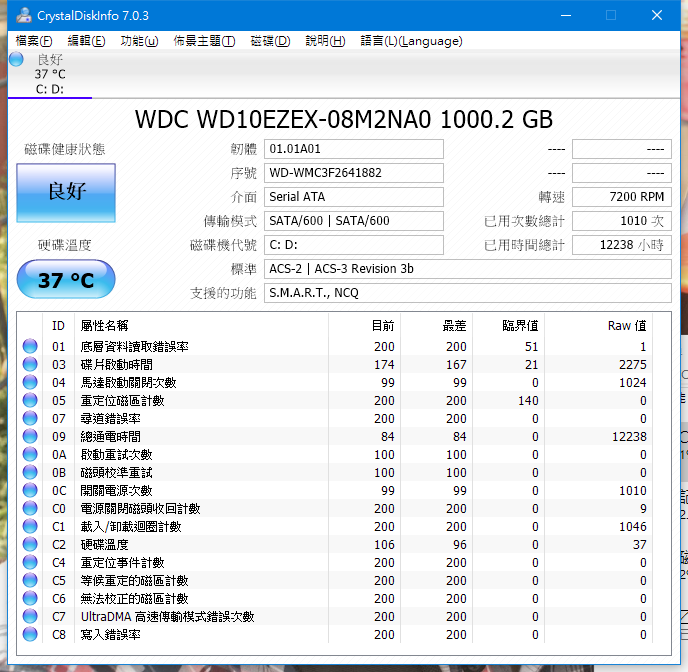The height and width of the screenshot is (672, 688).
Task: Click the CrystalDiskInfo app icon in the title bar
Action: point(24,15)
